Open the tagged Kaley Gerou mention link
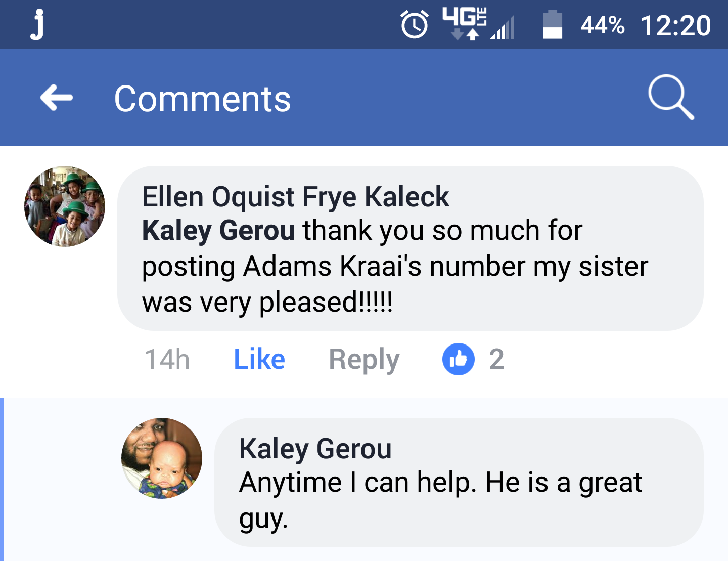The image size is (728, 561). pyautogui.click(x=218, y=231)
